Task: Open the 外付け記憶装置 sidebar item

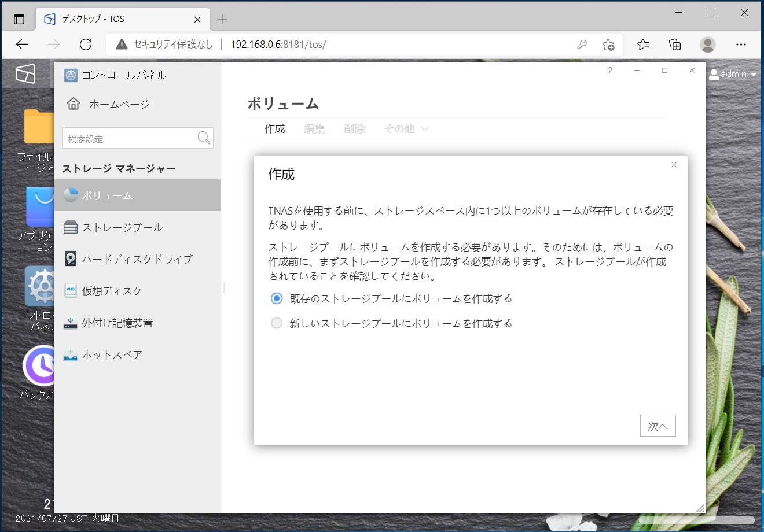Action: (x=138, y=323)
